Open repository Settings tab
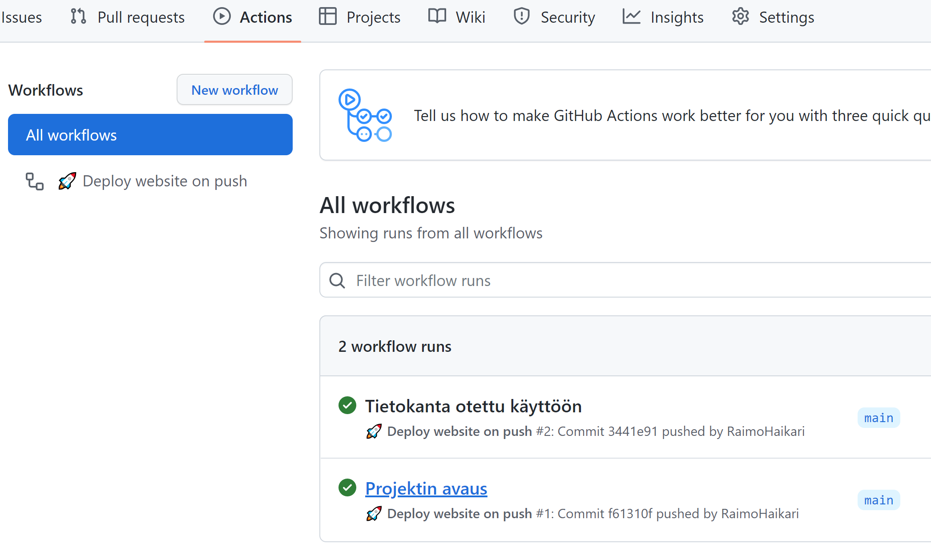This screenshot has width=931, height=560. click(773, 17)
